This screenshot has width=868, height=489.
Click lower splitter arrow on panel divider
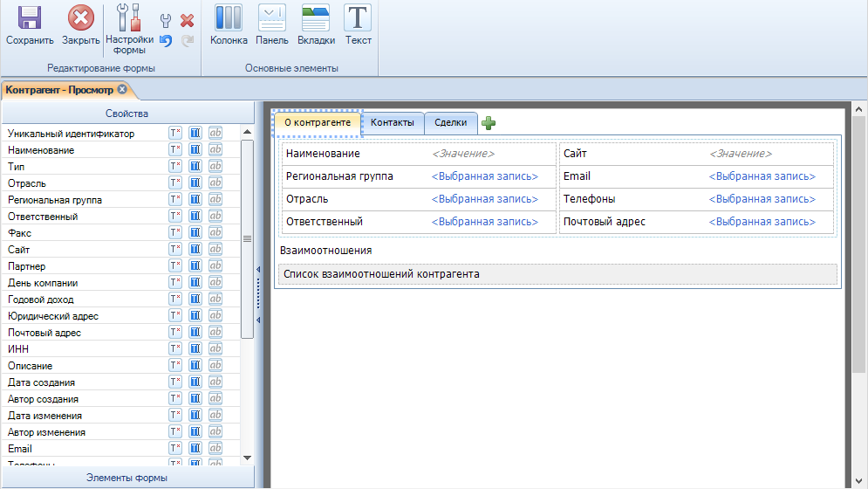point(258,320)
